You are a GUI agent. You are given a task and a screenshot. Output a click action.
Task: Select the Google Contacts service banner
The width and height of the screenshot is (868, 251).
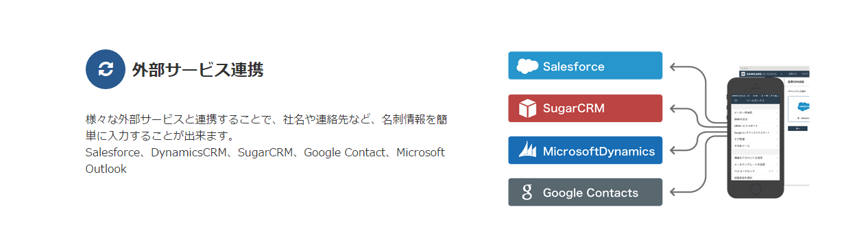pyautogui.click(x=585, y=192)
